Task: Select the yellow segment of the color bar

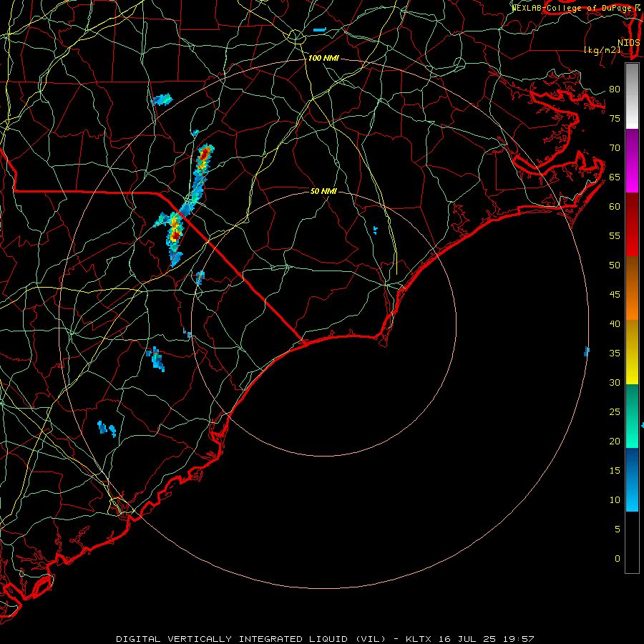Action: point(632,352)
